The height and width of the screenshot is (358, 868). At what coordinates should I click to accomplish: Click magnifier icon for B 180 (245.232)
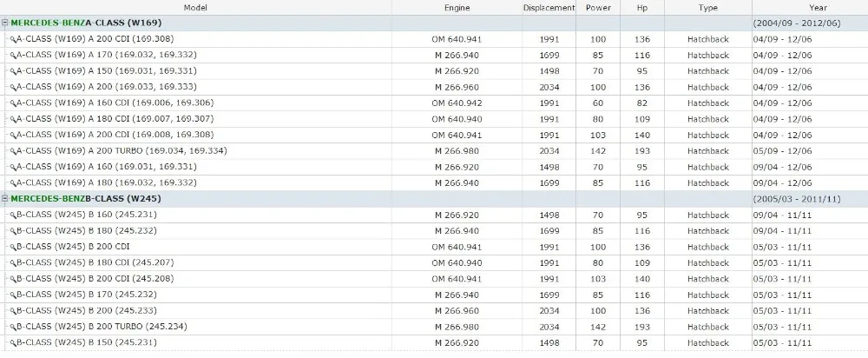(x=13, y=231)
